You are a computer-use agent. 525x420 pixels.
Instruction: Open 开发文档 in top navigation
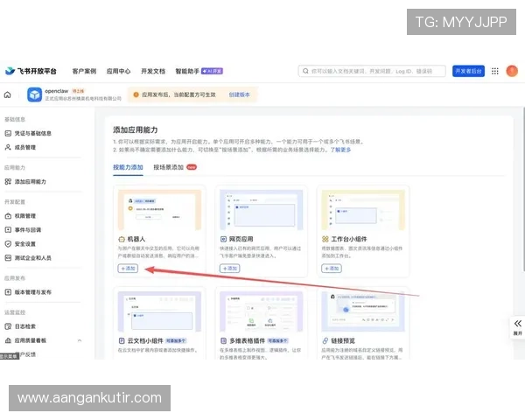(x=153, y=71)
